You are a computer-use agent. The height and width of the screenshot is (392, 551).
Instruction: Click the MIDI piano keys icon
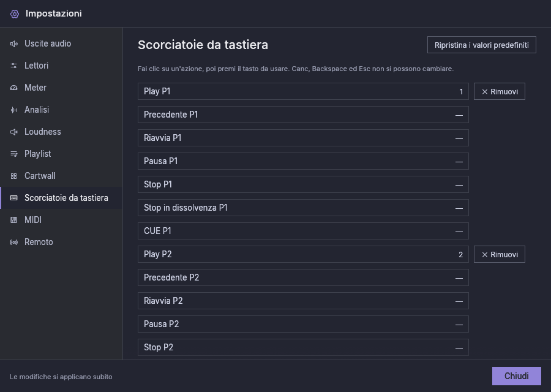point(13,220)
